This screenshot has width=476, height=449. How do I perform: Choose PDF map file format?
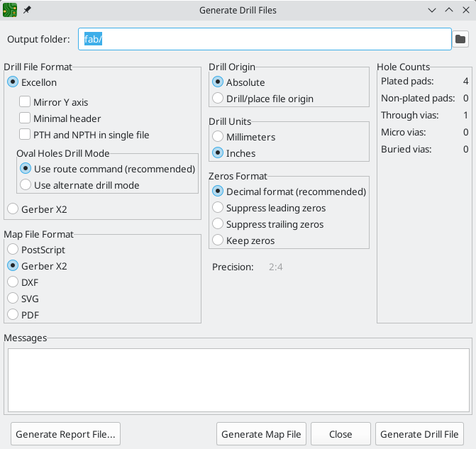click(x=23, y=315)
